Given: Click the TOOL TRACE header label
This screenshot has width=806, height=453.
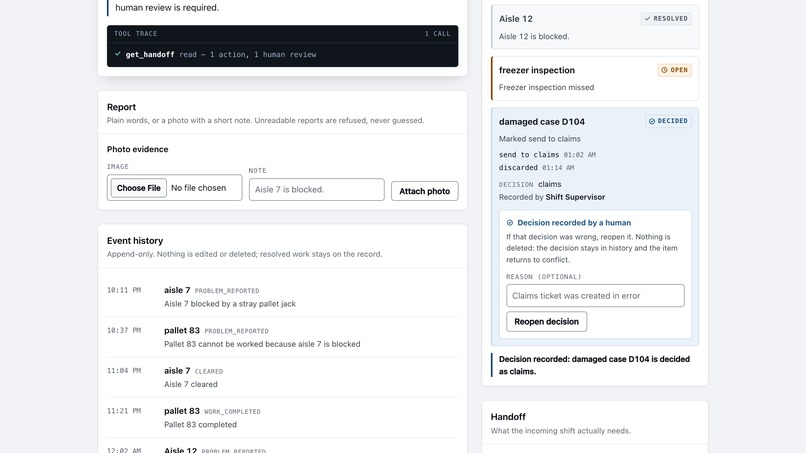Looking at the screenshot, I should pos(136,33).
